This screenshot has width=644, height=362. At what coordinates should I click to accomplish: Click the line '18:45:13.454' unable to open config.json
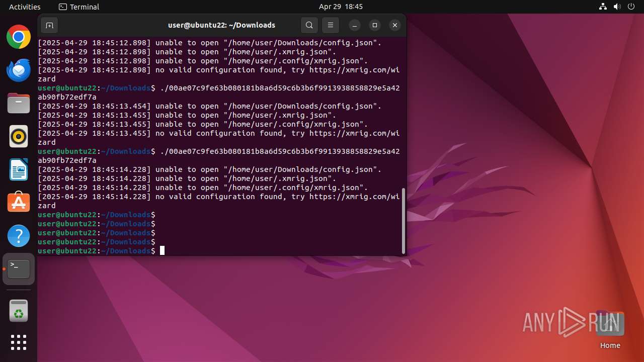click(x=210, y=106)
